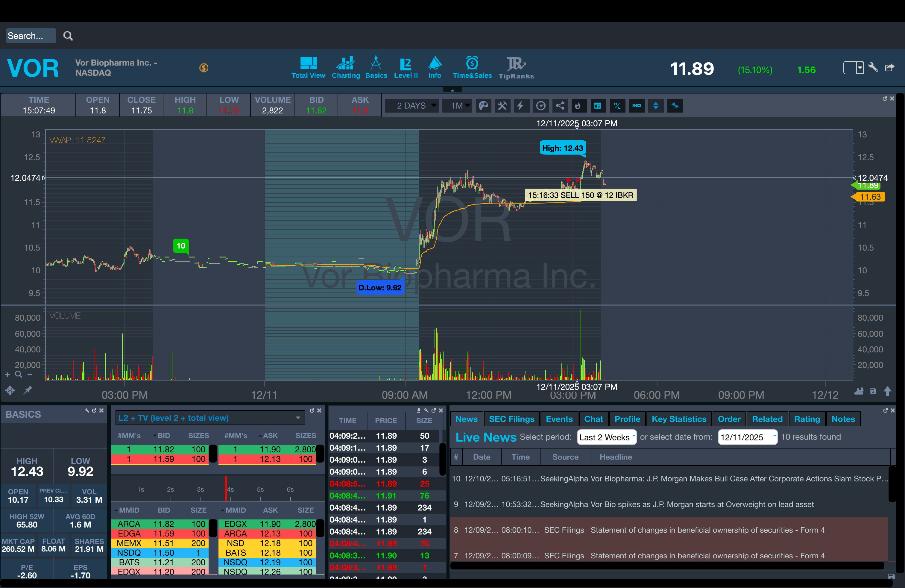
Task: Open chart drawing tools icon
Action: click(x=502, y=106)
